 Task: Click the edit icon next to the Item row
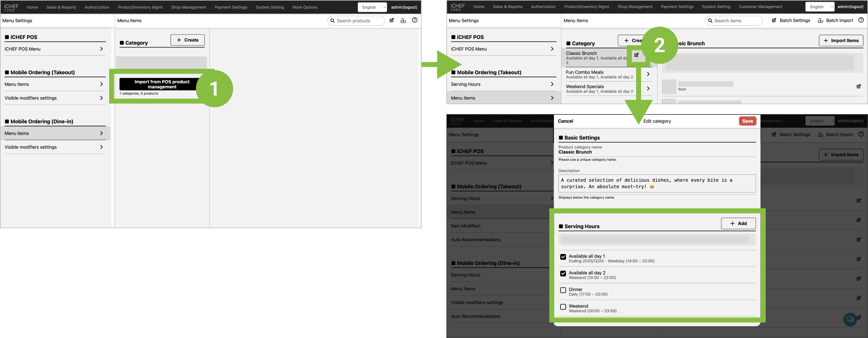(859, 87)
